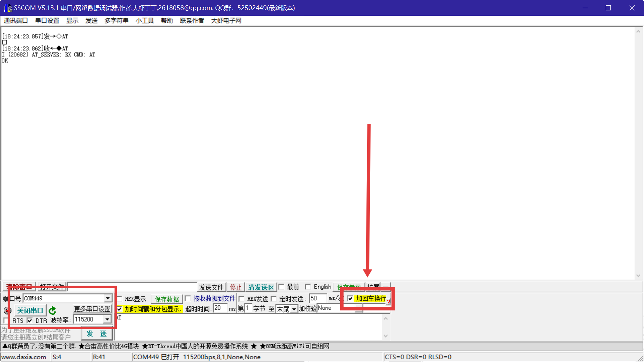Click the 保存参数 button
Screen dimensions: 644x362
349,287
